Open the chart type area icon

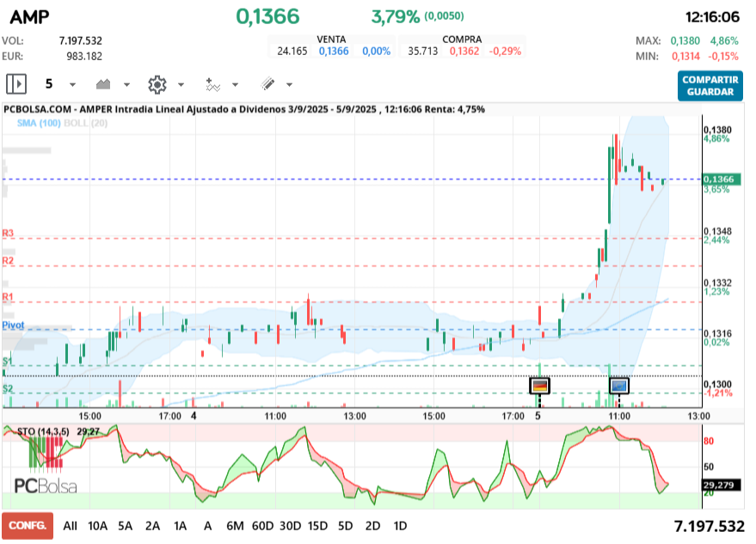(x=103, y=84)
